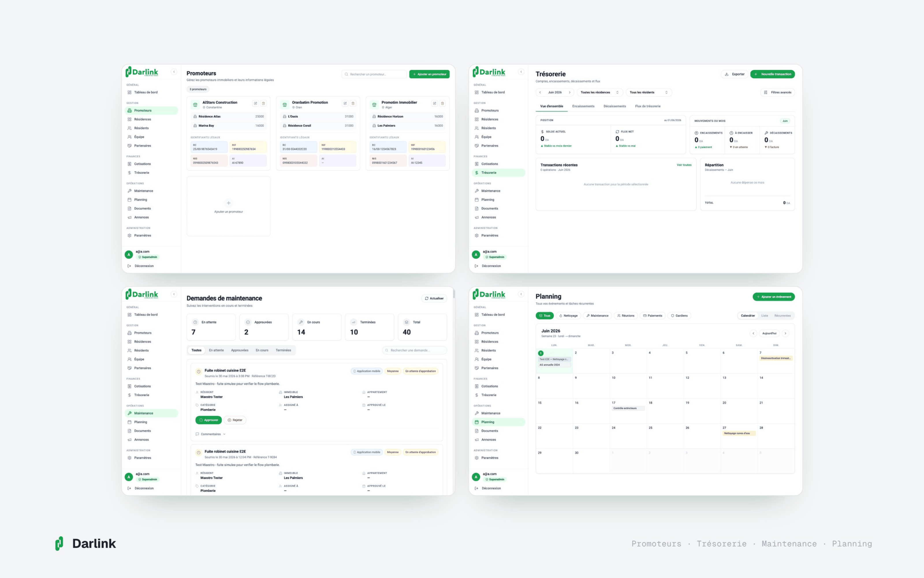Approve the first Fuite robinet cuisine request
The image size is (924, 578).
208,420
